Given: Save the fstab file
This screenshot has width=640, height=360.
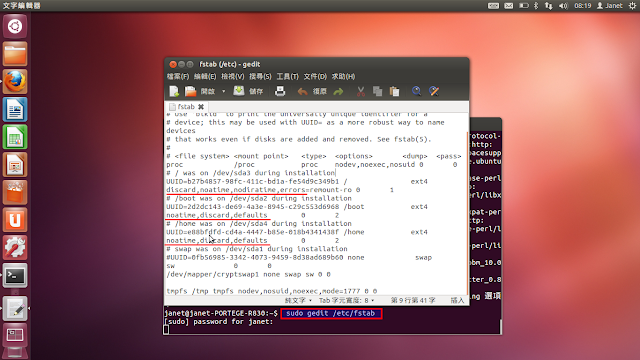Looking at the screenshot, I should pos(239,91).
